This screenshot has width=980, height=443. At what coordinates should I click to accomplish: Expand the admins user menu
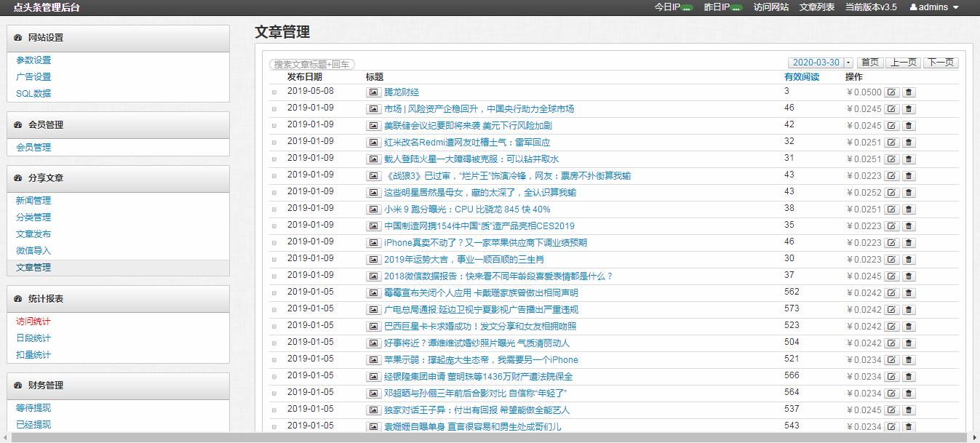click(934, 7)
